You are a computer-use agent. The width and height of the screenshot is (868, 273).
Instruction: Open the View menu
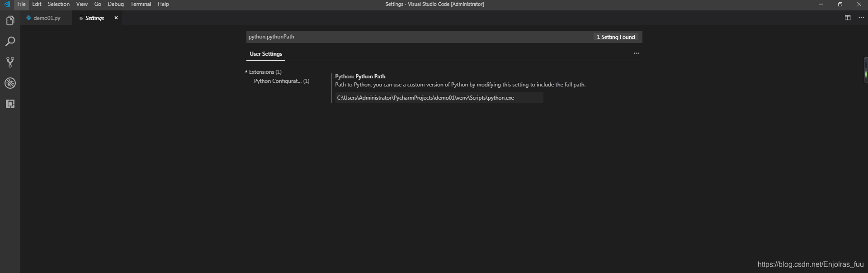tap(82, 4)
